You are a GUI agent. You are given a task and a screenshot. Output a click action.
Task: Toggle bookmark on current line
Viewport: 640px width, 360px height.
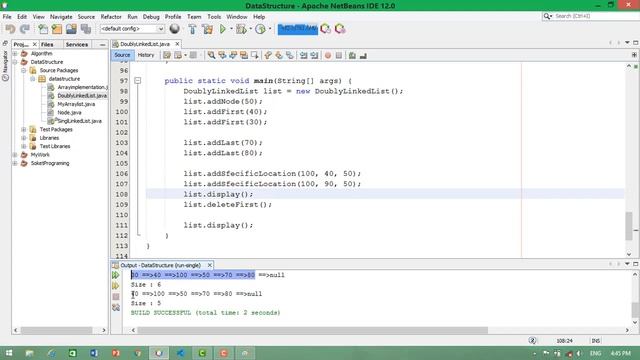[x=290, y=55]
